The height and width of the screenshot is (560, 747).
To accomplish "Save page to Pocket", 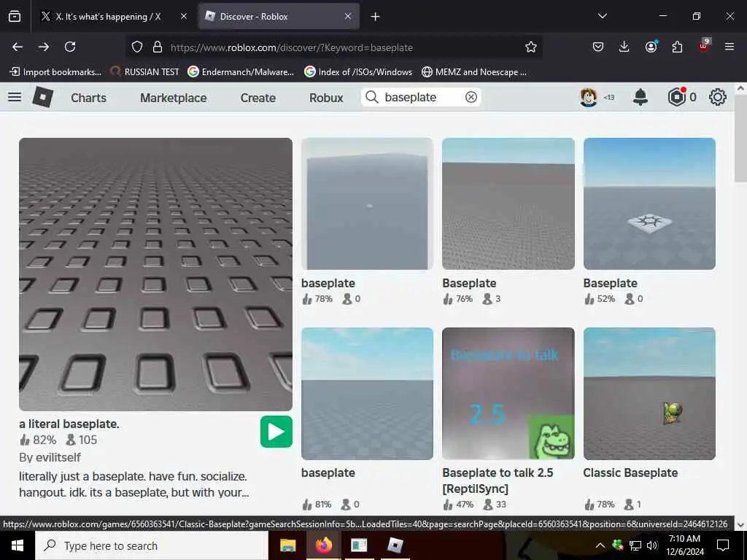I will click(598, 47).
